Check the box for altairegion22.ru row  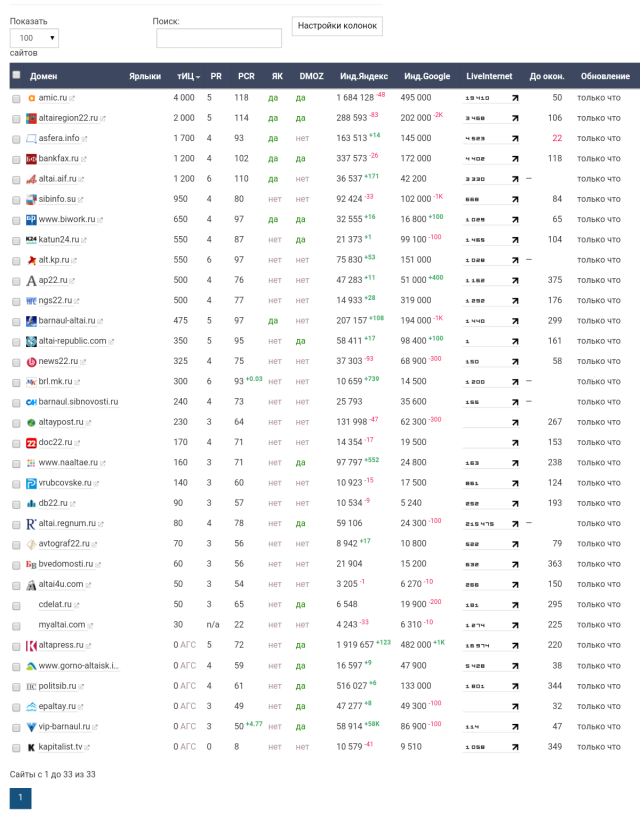16,118
